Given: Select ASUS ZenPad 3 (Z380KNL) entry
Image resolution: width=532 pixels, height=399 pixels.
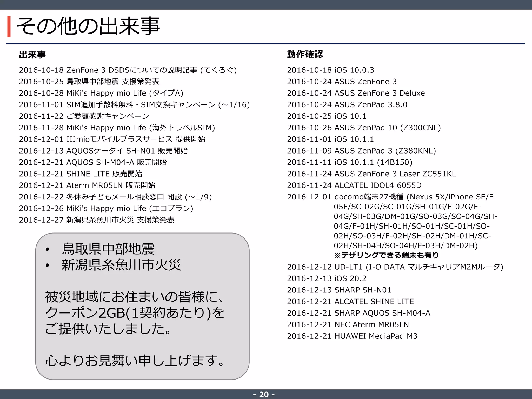Looking at the screenshot, I should (x=361, y=151).
